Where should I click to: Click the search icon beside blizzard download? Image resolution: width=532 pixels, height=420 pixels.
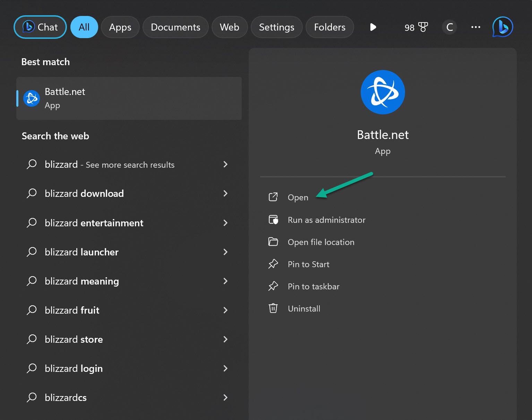pyautogui.click(x=32, y=193)
